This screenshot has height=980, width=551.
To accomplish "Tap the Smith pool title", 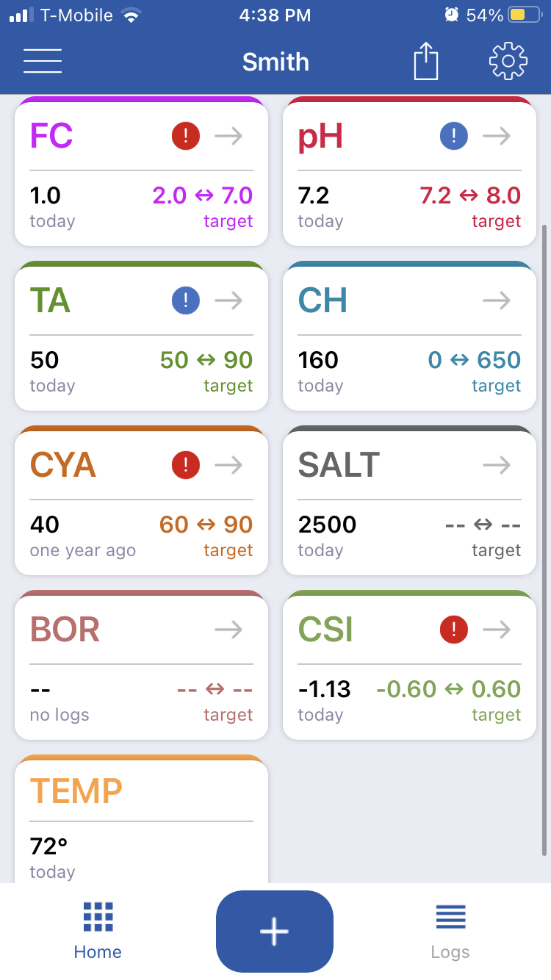I will (x=275, y=62).
